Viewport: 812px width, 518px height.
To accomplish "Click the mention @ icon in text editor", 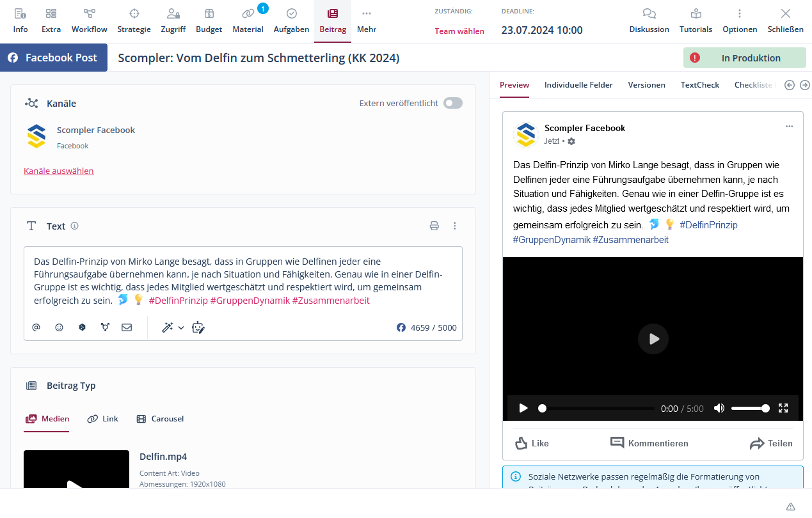I will point(36,327).
